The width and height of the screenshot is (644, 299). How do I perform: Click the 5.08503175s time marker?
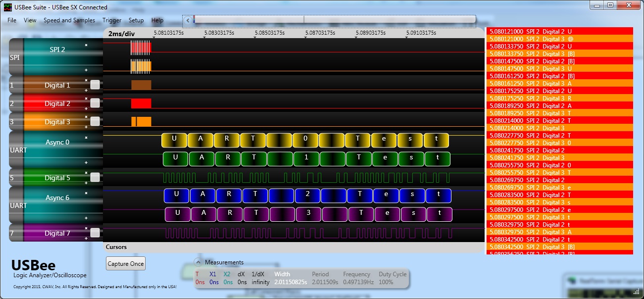tap(269, 33)
